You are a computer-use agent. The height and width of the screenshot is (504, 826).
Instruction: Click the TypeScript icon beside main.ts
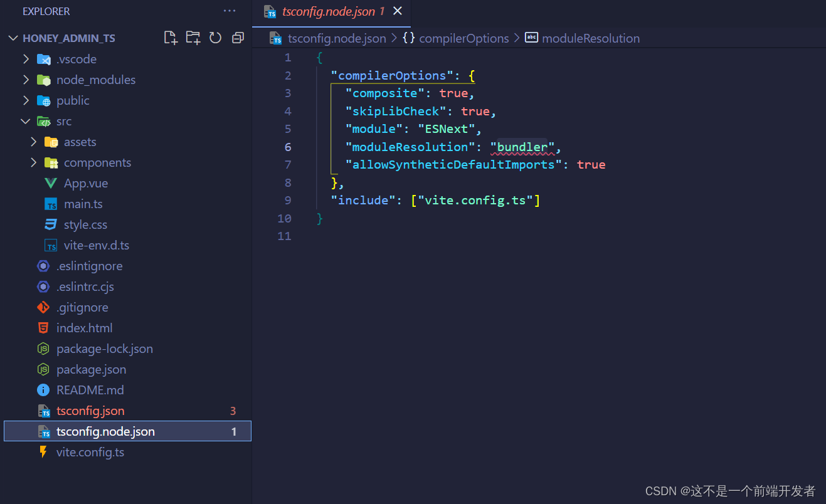[51, 204]
